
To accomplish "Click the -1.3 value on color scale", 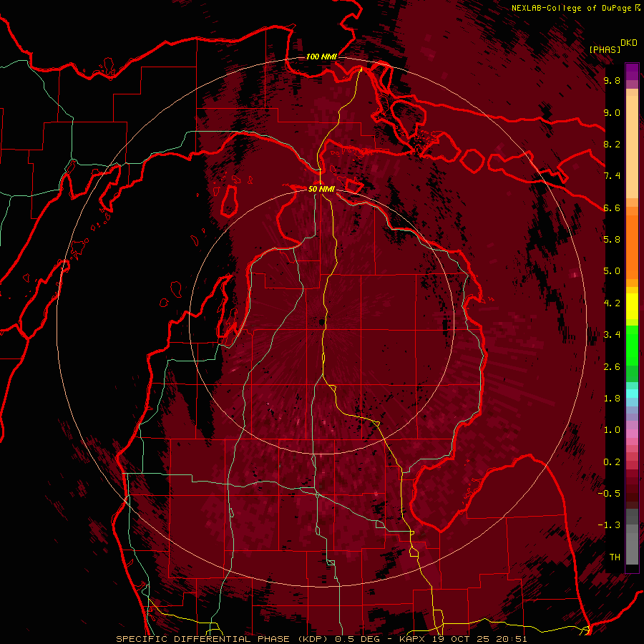I will 609,525.
